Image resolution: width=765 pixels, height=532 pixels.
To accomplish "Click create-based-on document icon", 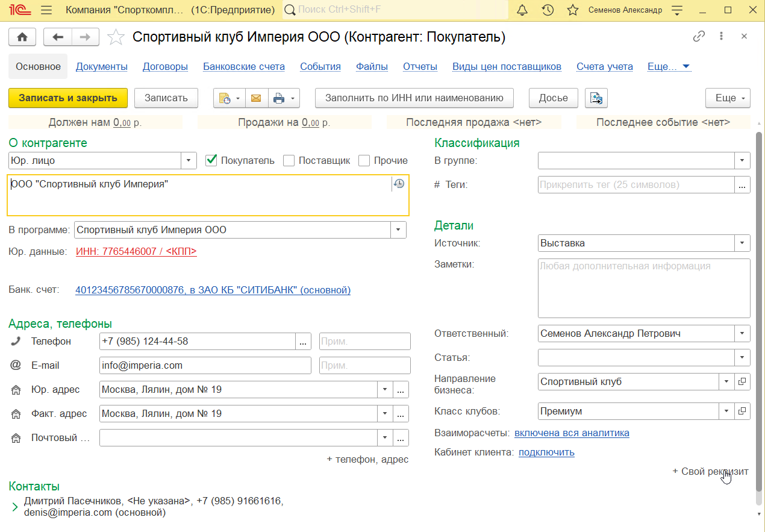I will click(229, 98).
